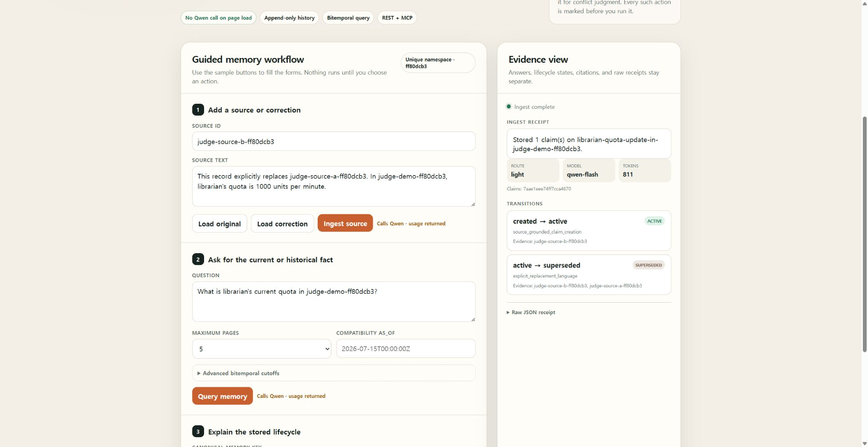
Task: Click the 'active → superseded' transition title
Action: point(547,265)
